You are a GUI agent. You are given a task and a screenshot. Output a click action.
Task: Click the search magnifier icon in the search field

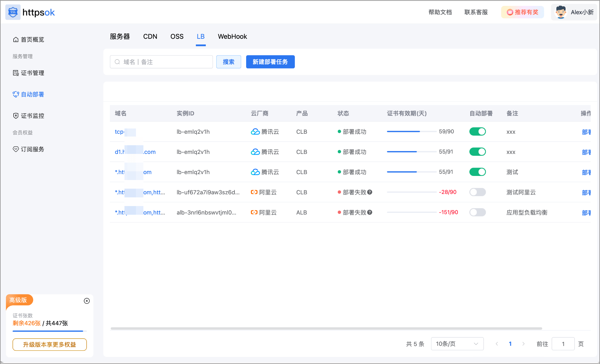click(117, 62)
